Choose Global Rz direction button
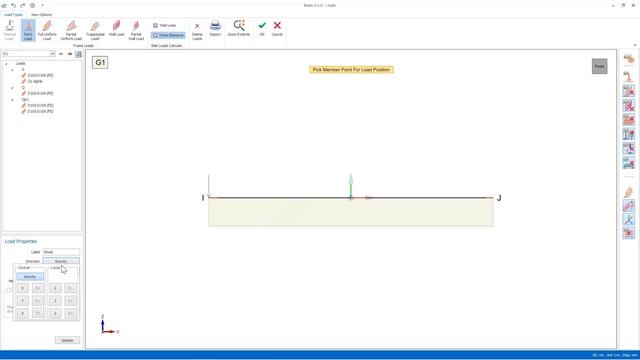 (38, 313)
